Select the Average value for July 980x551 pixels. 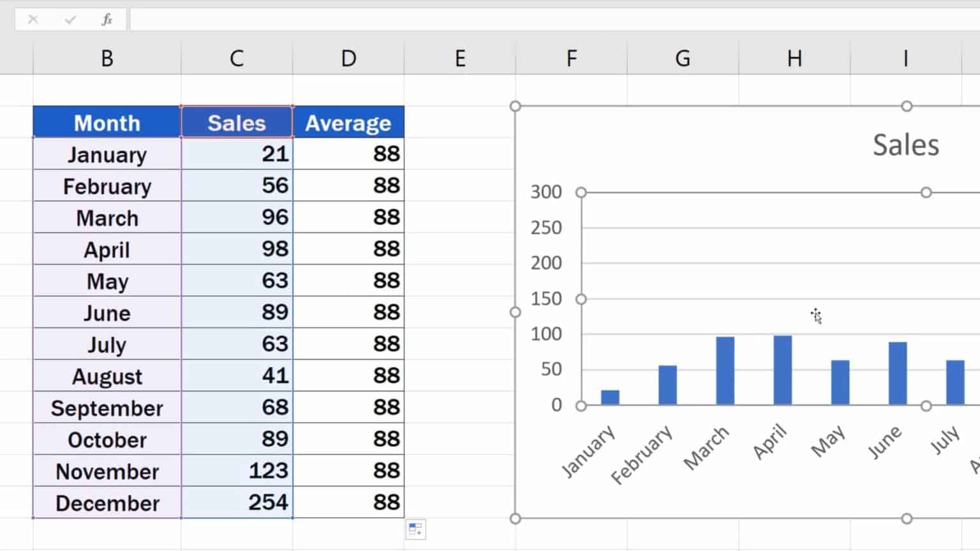pos(348,344)
